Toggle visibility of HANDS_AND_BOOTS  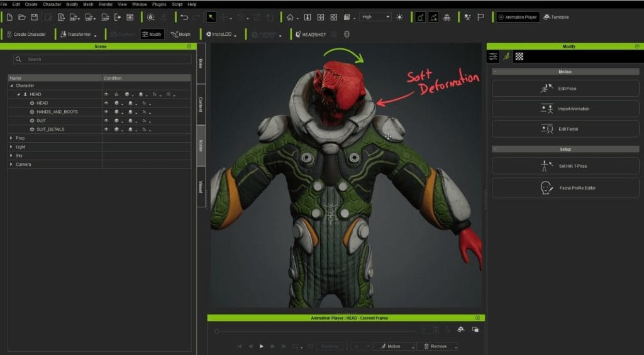[x=106, y=112]
